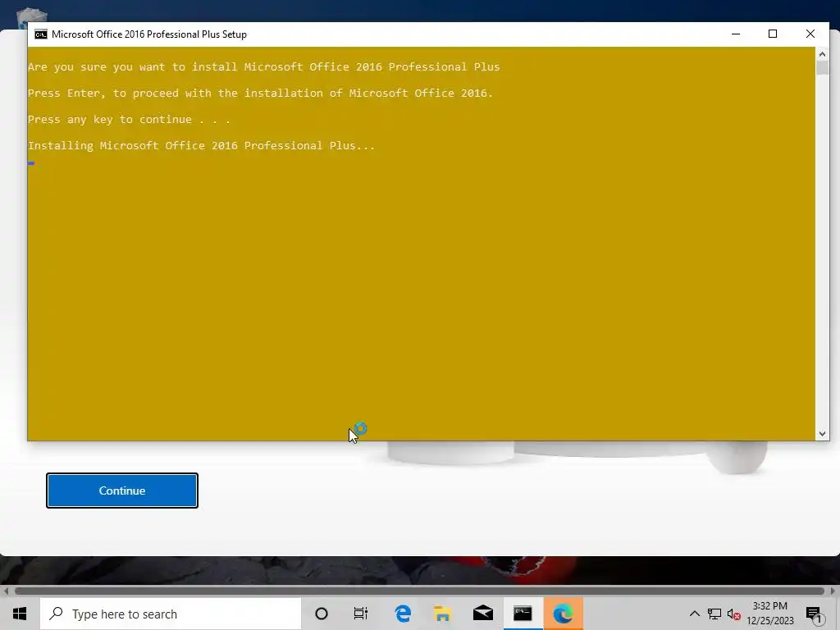Open the Mail app from taskbar
This screenshot has width=840, height=630.
coord(482,614)
